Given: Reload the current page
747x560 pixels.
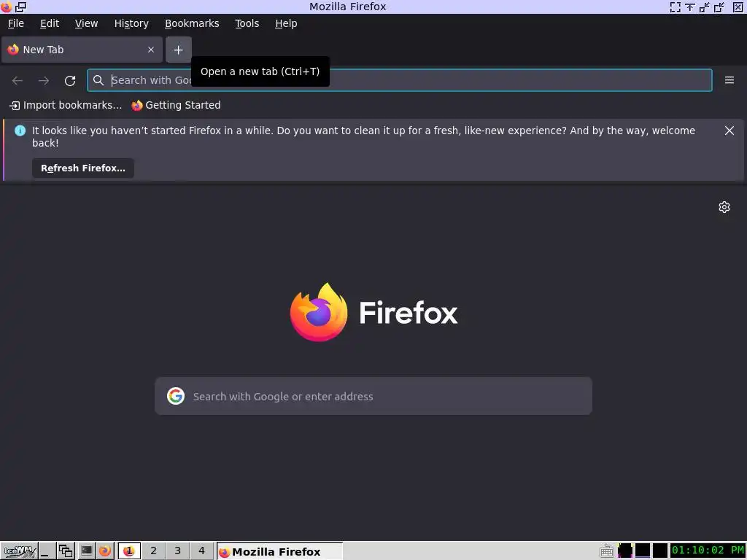Looking at the screenshot, I should point(70,80).
